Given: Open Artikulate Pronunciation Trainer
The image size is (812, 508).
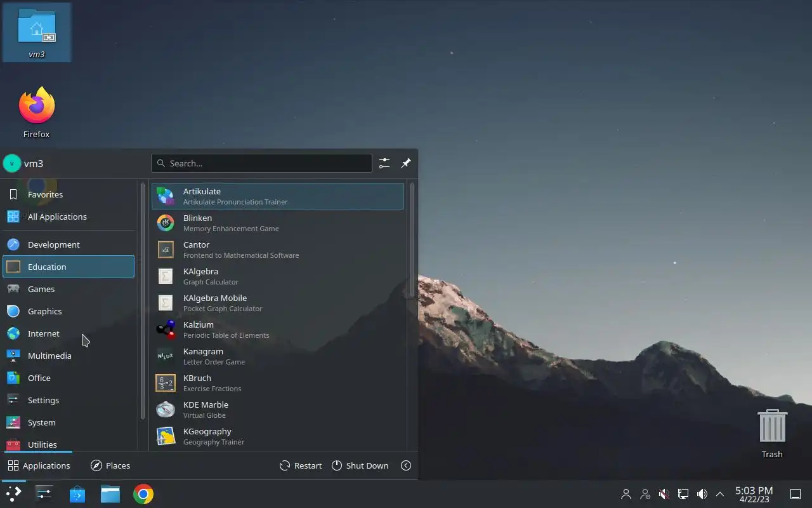Looking at the screenshot, I should tap(277, 196).
